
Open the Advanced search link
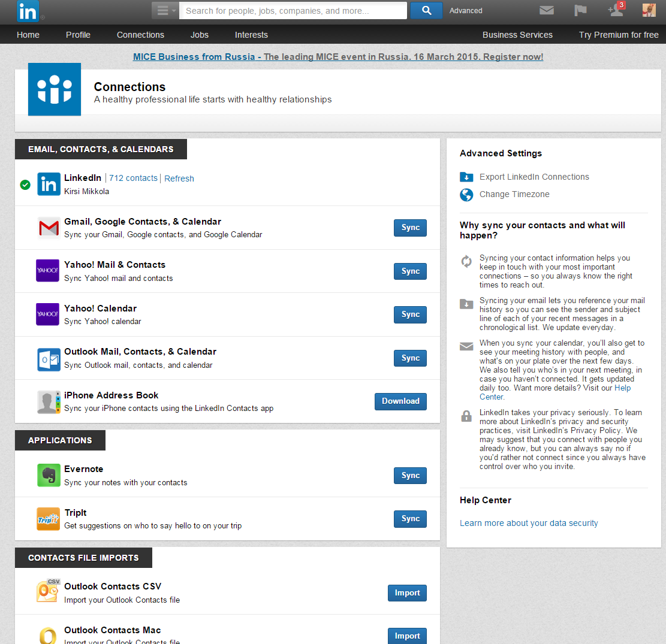(x=466, y=11)
